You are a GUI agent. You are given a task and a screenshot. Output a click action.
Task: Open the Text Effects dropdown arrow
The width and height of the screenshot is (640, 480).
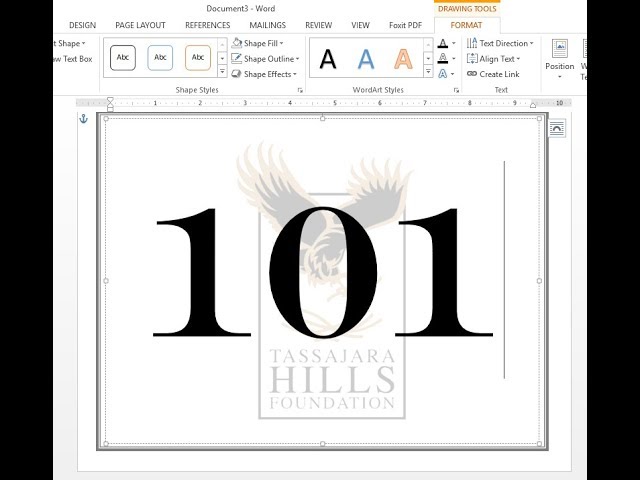click(453, 74)
